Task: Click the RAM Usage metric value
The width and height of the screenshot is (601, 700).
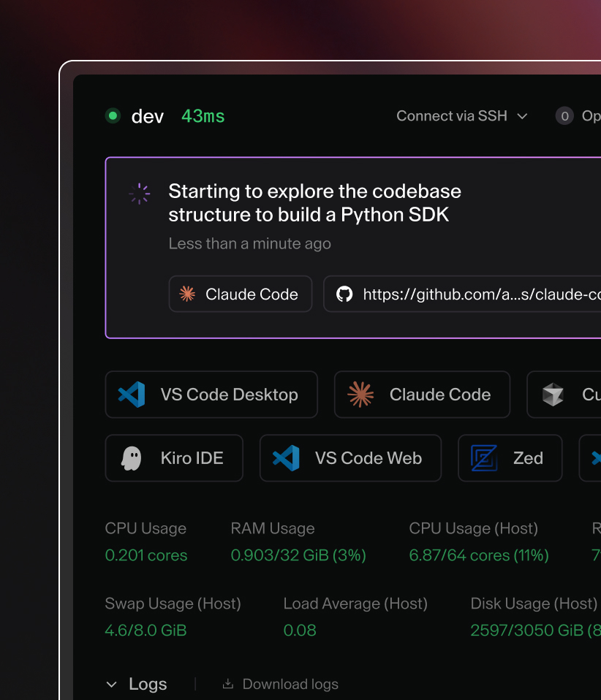Action: 298,555
